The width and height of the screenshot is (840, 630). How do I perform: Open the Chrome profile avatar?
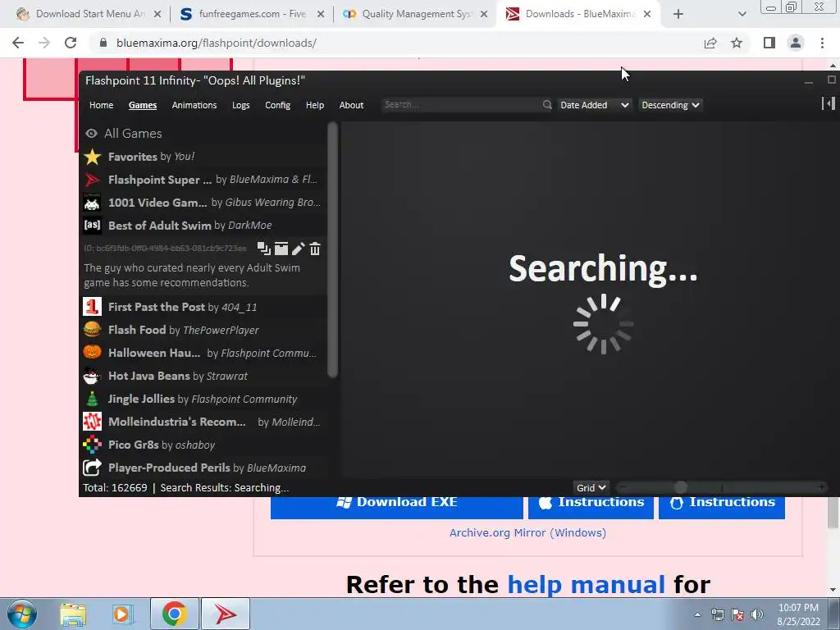[x=796, y=43]
